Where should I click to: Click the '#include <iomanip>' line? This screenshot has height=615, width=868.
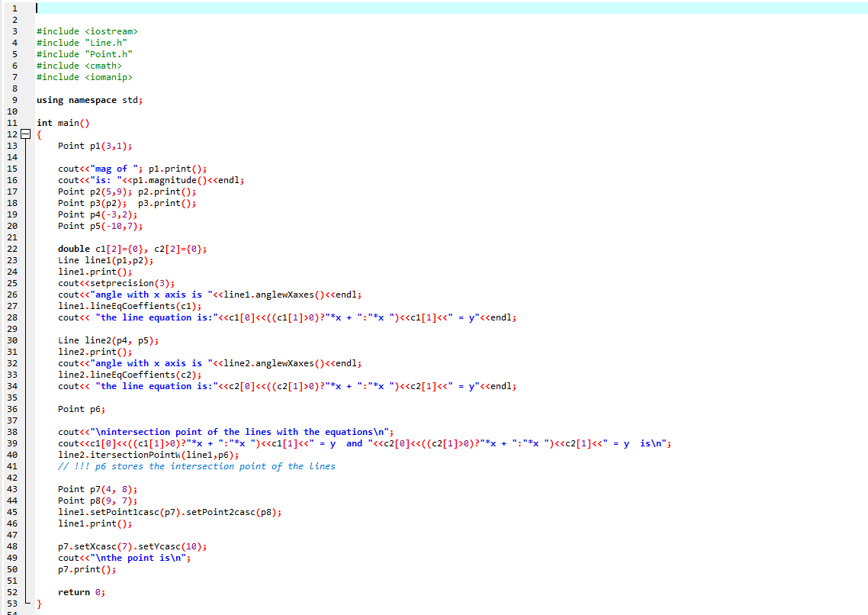[x=84, y=77]
